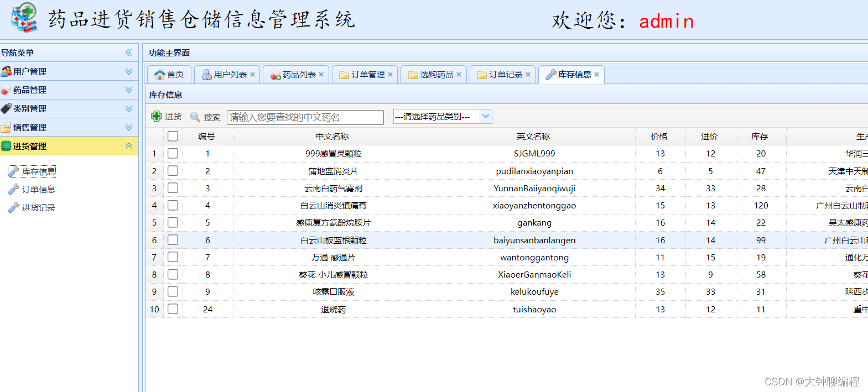Focus the Chinese medicine name search field

305,117
